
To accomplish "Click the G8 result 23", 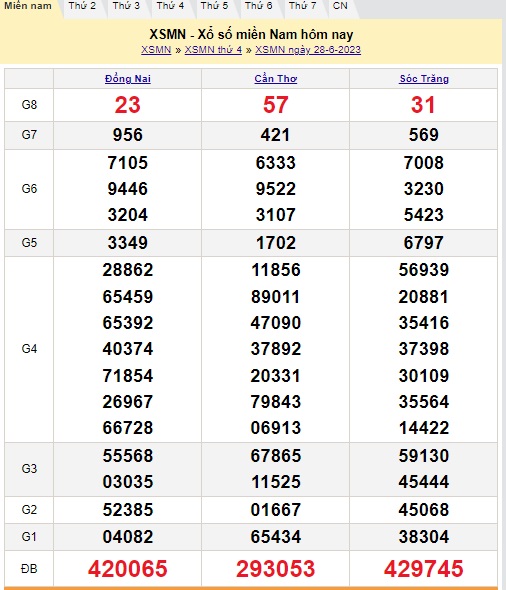I will (128, 105).
